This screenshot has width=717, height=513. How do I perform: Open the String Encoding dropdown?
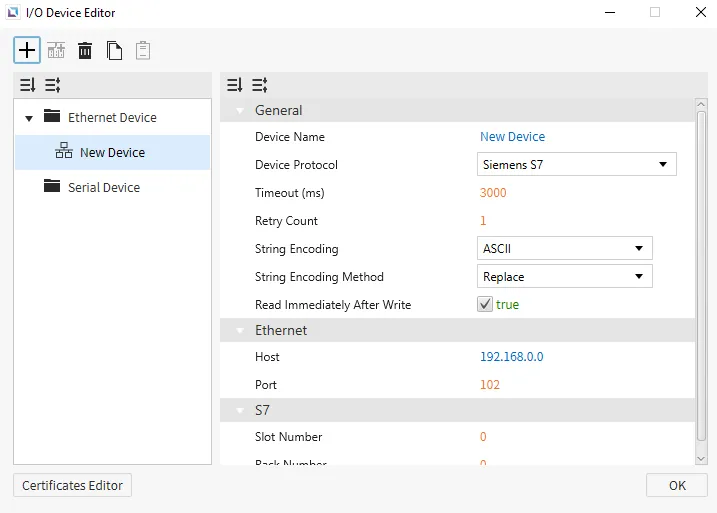(565, 248)
